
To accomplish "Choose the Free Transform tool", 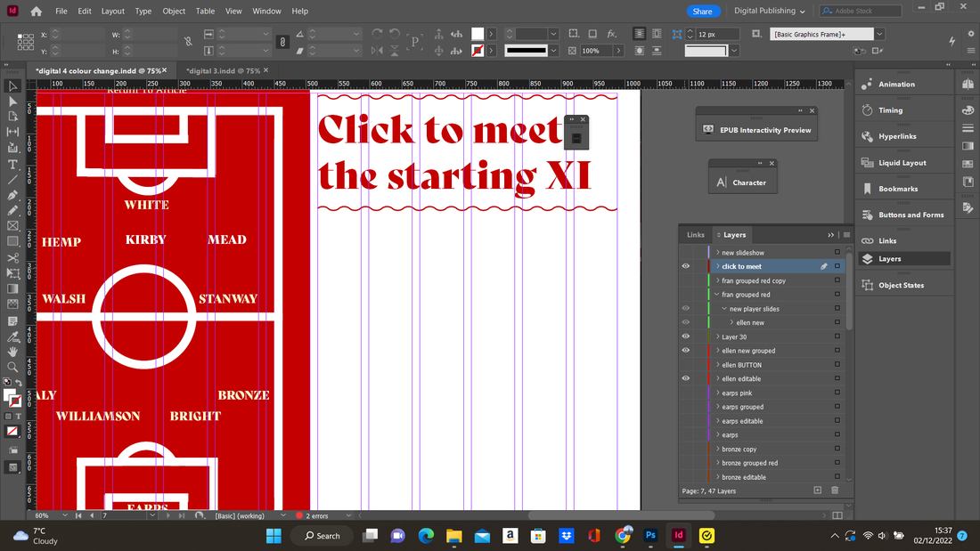I will 12,273.
